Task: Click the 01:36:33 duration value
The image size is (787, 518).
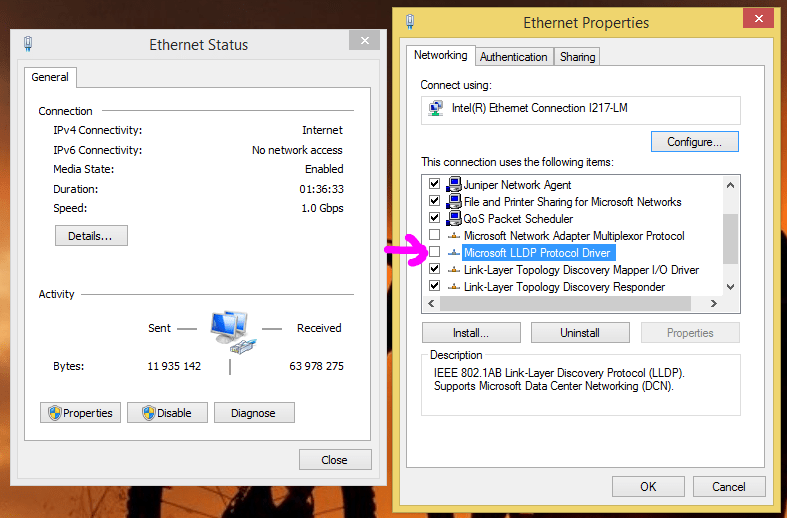Action: click(321, 189)
